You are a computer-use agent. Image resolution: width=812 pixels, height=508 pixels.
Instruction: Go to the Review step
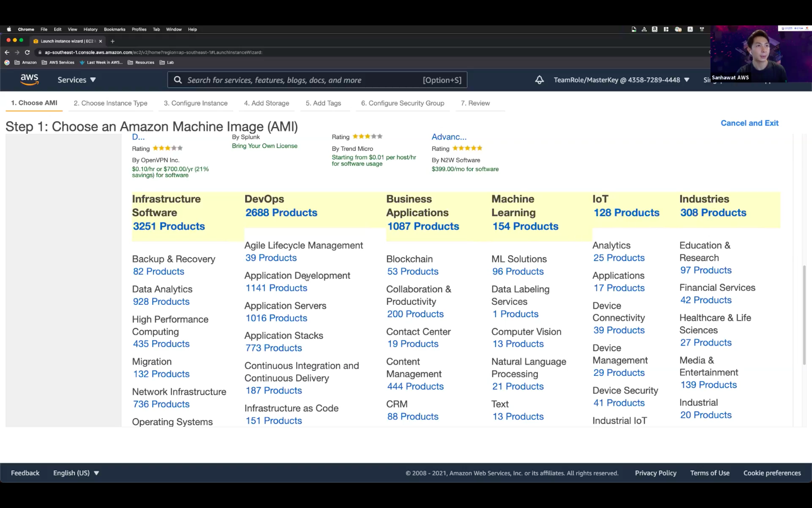point(475,103)
